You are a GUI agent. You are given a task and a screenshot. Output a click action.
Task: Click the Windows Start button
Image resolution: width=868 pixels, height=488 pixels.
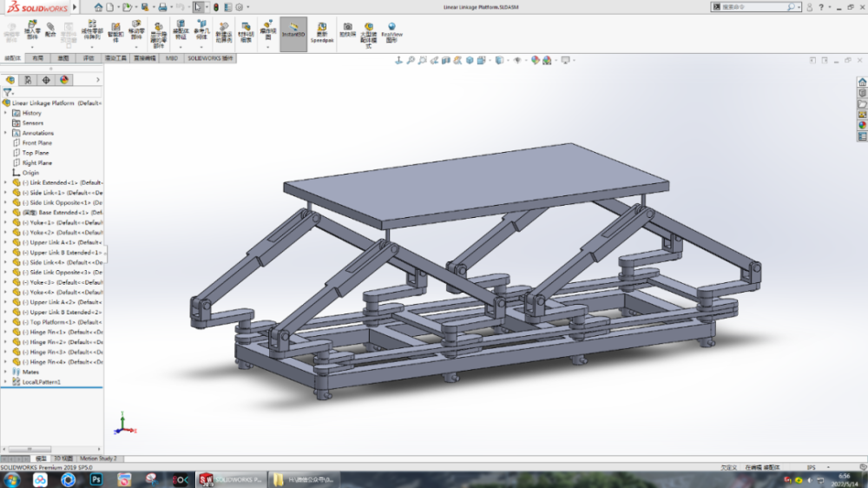click(11, 479)
